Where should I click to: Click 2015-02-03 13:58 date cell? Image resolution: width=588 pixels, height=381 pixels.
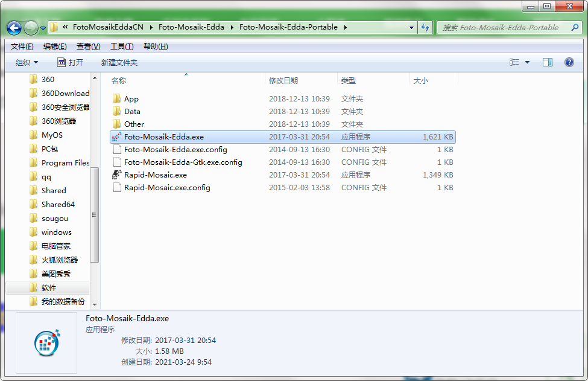(299, 188)
